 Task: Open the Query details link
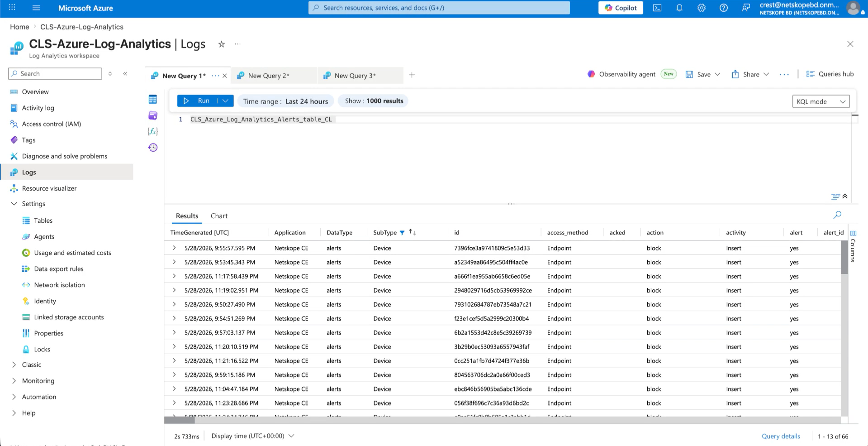pos(781,436)
